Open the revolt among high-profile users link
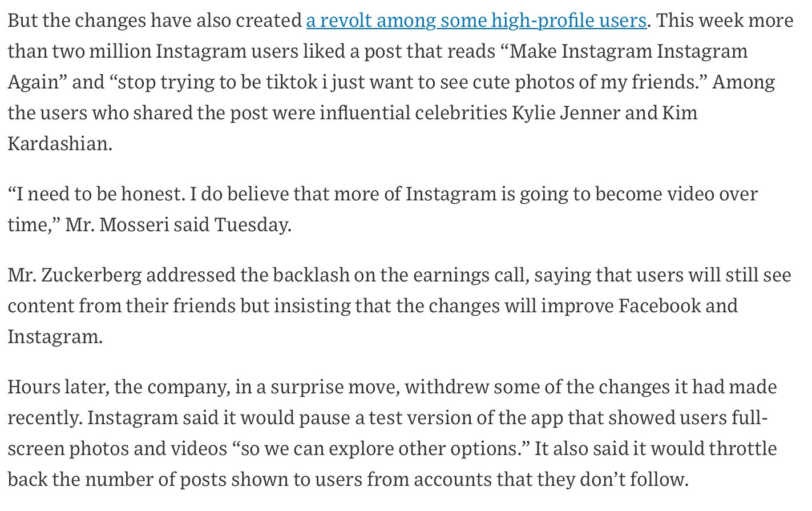The image size is (812, 511). click(x=476, y=21)
